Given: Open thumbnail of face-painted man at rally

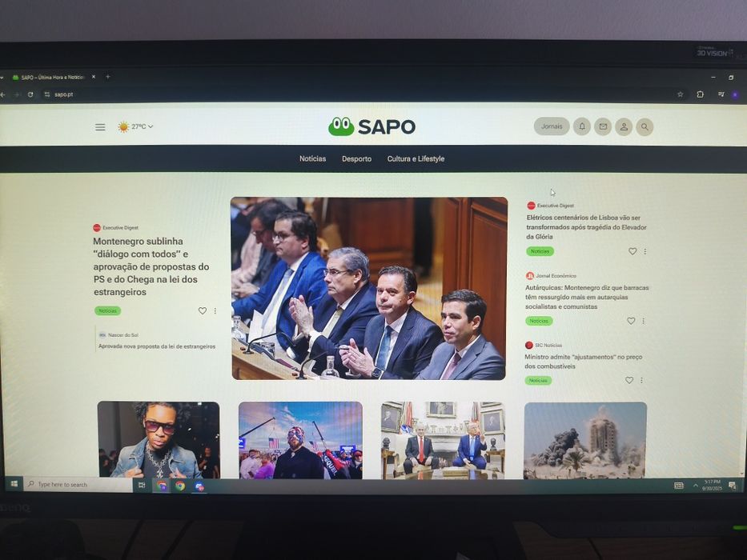Looking at the screenshot, I should [x=300, y=440].
